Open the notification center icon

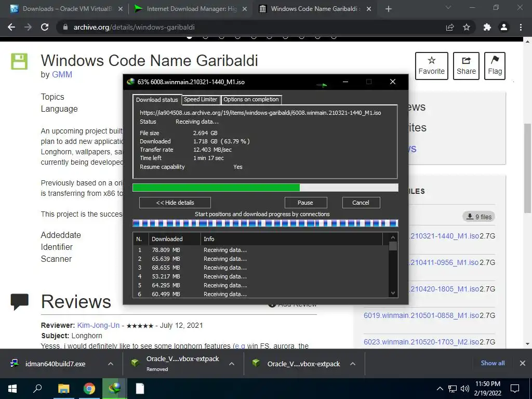(515, 389)
